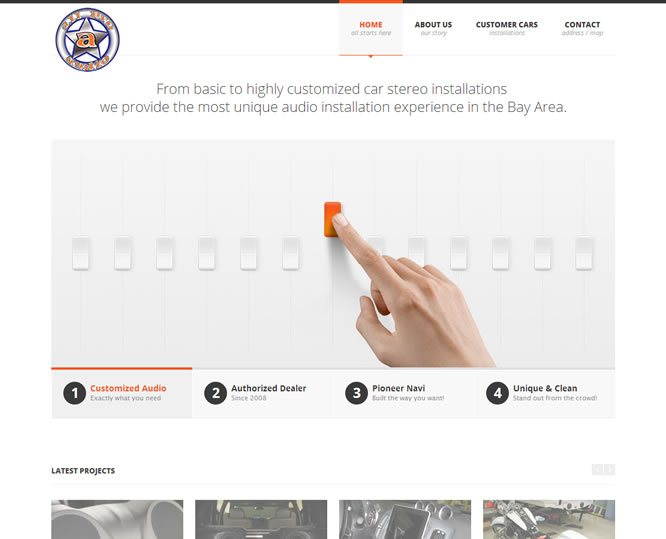Open the speaker pods project thumbnail
Image resolution: width=666 pixels, height=539 pixels.
coord(117,519)
